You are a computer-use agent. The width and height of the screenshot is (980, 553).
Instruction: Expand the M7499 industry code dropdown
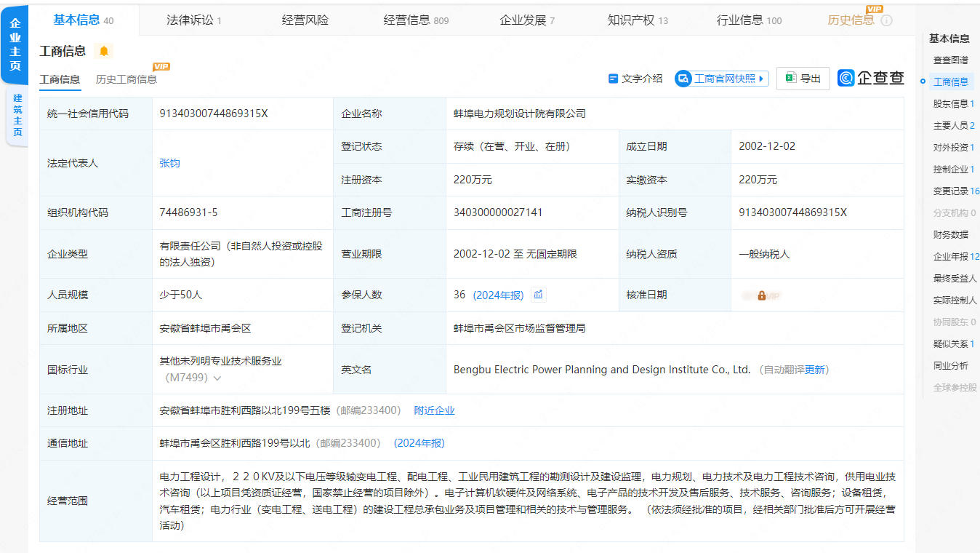(217, 378)
